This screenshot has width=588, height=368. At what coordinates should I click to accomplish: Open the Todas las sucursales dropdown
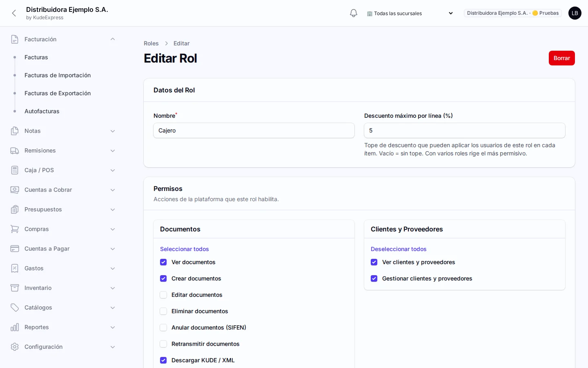pyautogui.click(x=410, y=13)
